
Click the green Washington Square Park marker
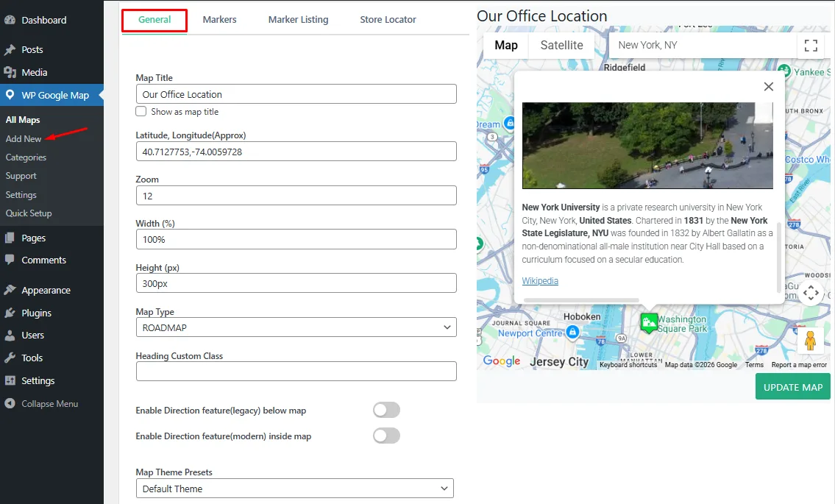(648, 322)
